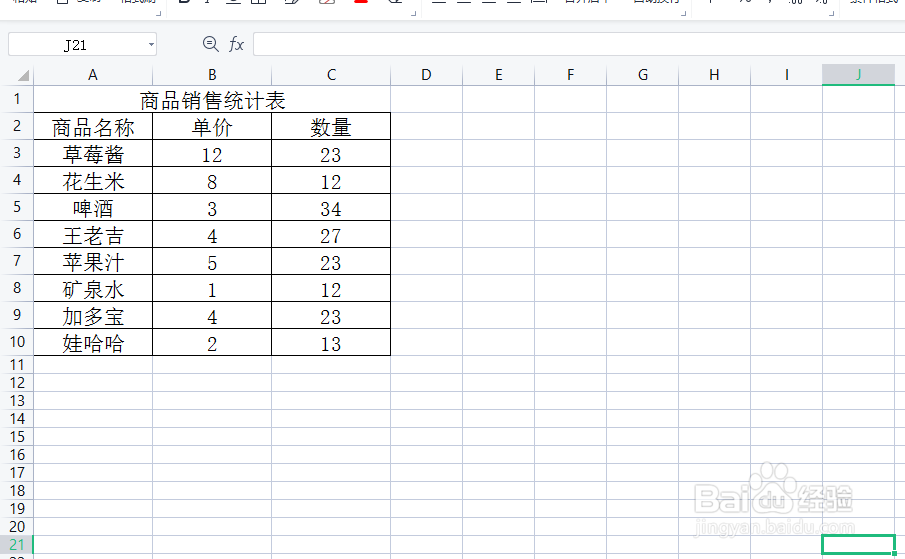Select the 苹果汁 cell
The width and height of the screenshot is (905, 559).
[93, 261]
